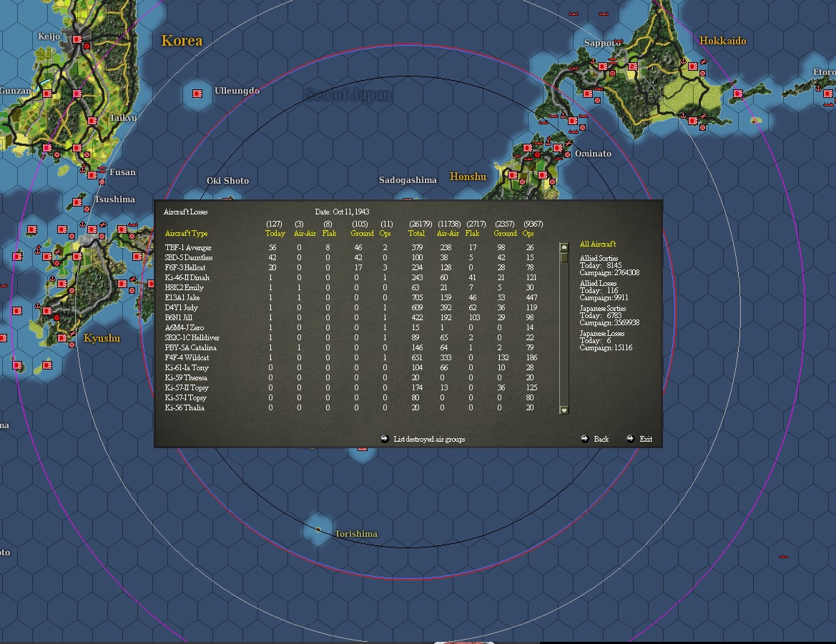Select the Torishima island hex marker
Screen dimensions: 836x644
click(318, 530)
